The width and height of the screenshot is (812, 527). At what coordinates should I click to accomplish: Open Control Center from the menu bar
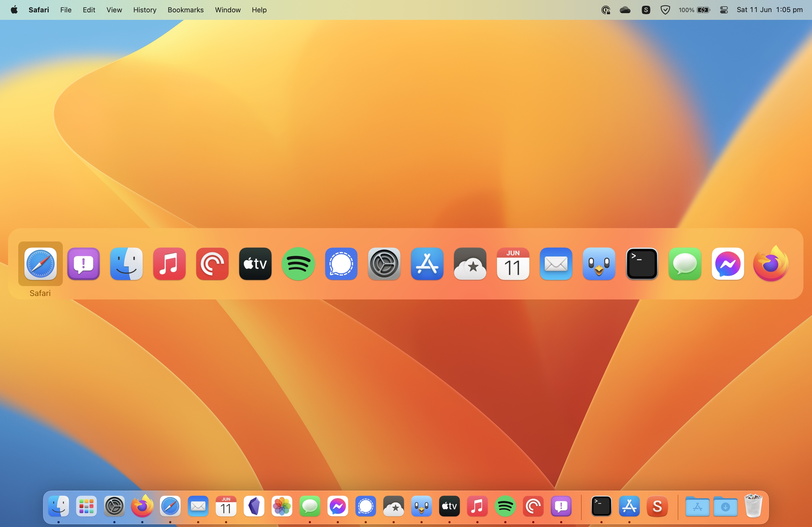coord(724,10)
